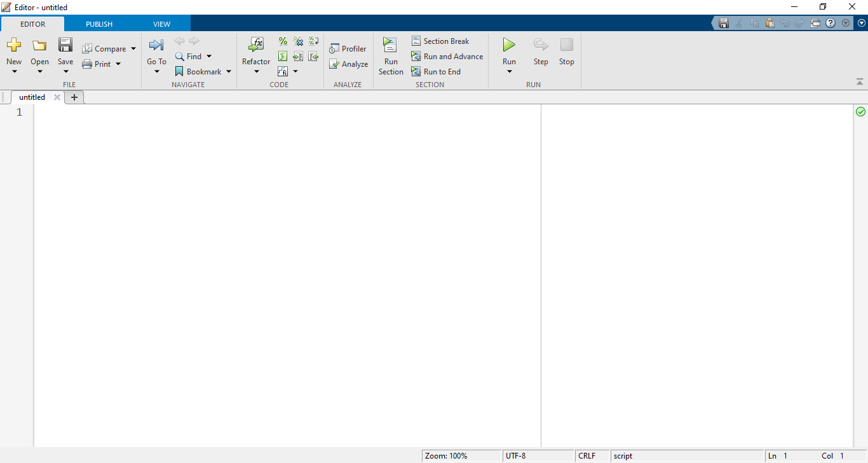Viewport: 868px width, 463px height.
Task: Switch to the PUBLISH tab
Action: click(99, 24)
